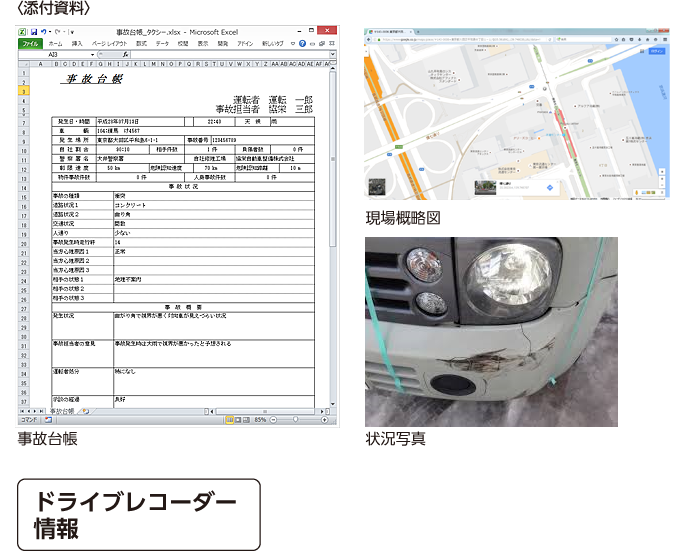Click the Street View pegman icon
This screenshot has height=551, width=686.
pyautogui.click(x=637, y=193)
